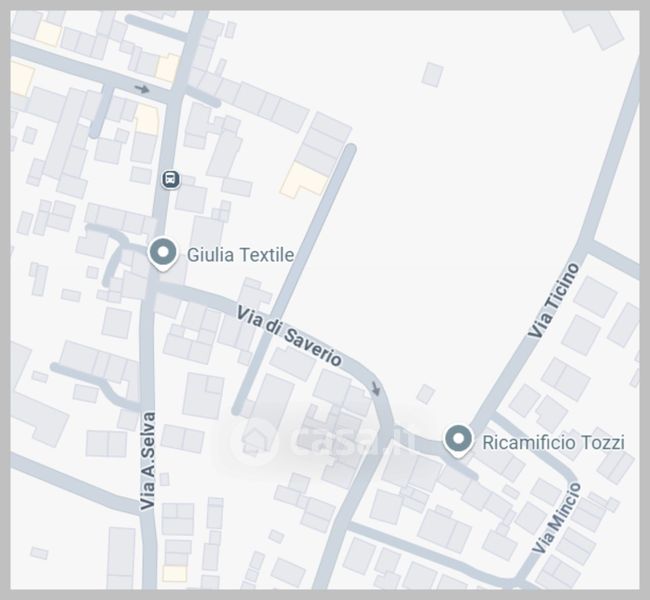The height and width of the screenshot is (600, 650).
Task: Select the yellow building at the bottom near Via A.Selva
Action: coord(175,574)
